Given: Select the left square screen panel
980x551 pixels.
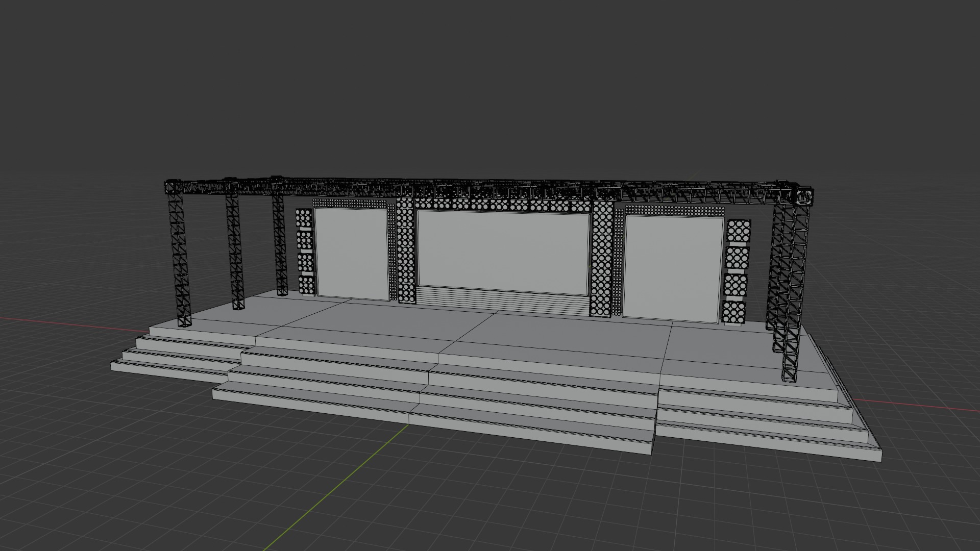Looking at the screenshot, I should (351, 254).
